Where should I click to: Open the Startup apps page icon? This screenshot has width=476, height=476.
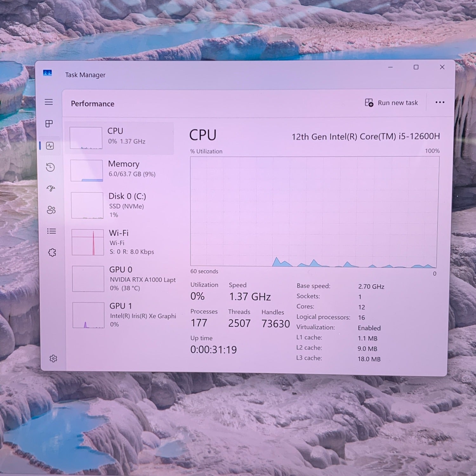coord(51,188)
